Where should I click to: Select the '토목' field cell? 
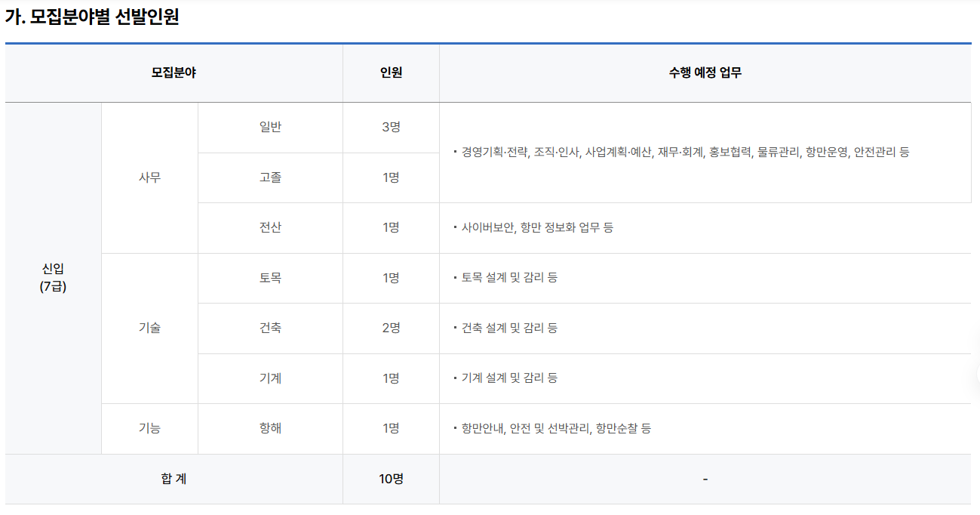270,278
